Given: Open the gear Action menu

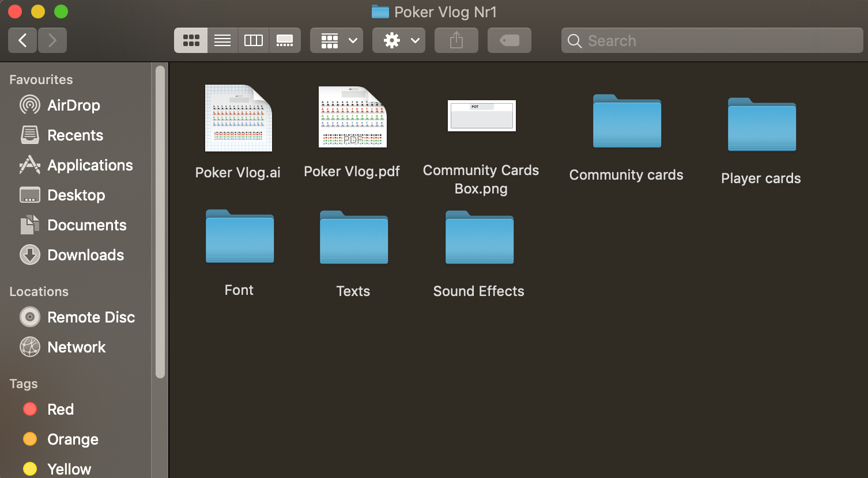Looking at the screenshot, I should coord(399,40).
